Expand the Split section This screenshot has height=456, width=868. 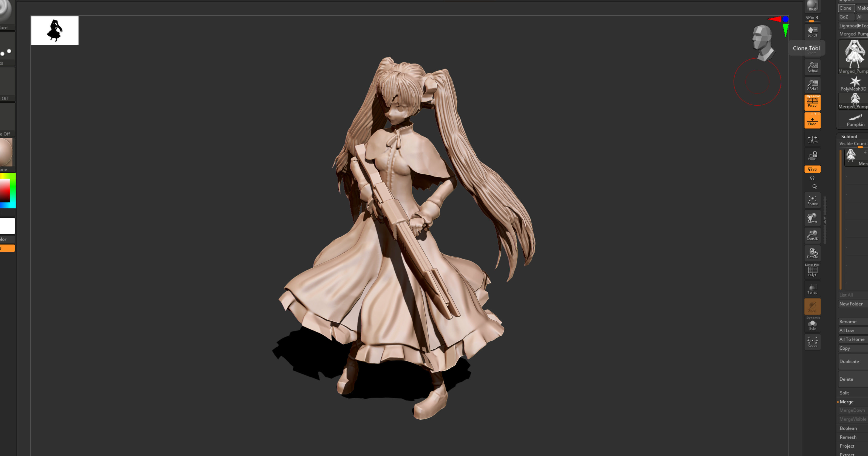pos(844,393)
